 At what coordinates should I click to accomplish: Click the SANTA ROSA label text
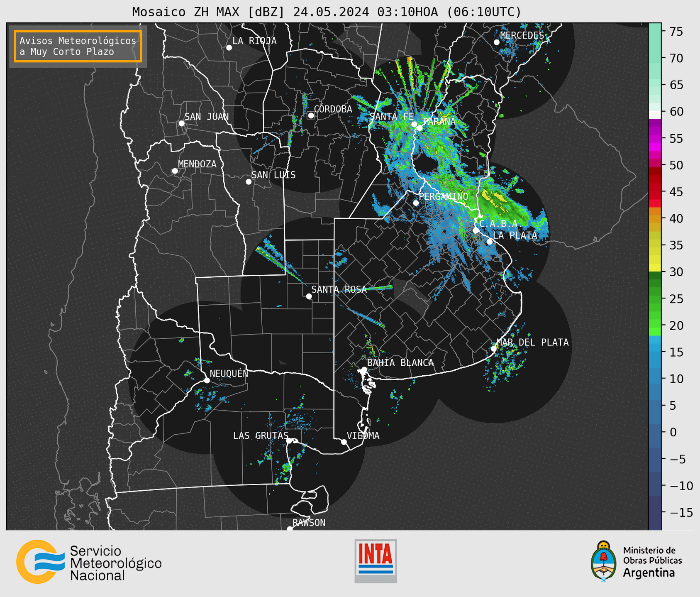pos(339,289)
